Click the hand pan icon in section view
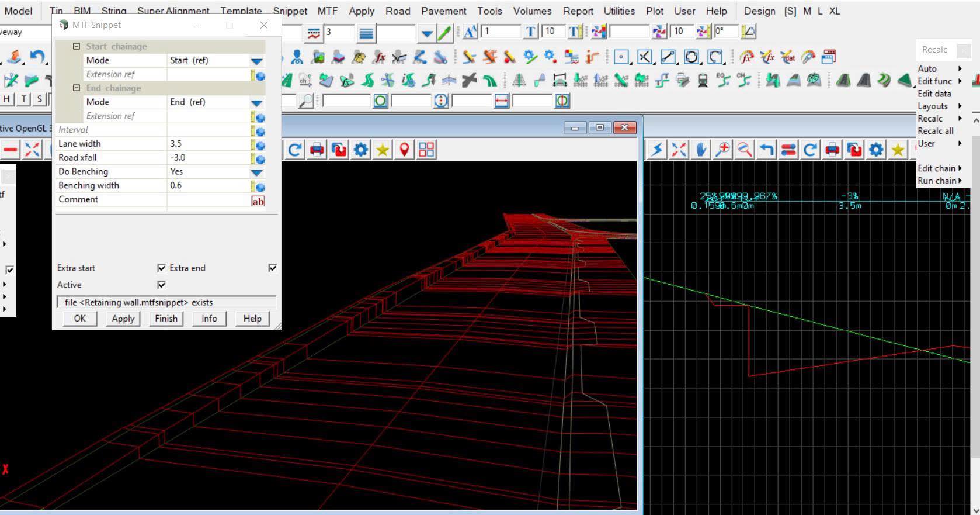 point(701,150)
